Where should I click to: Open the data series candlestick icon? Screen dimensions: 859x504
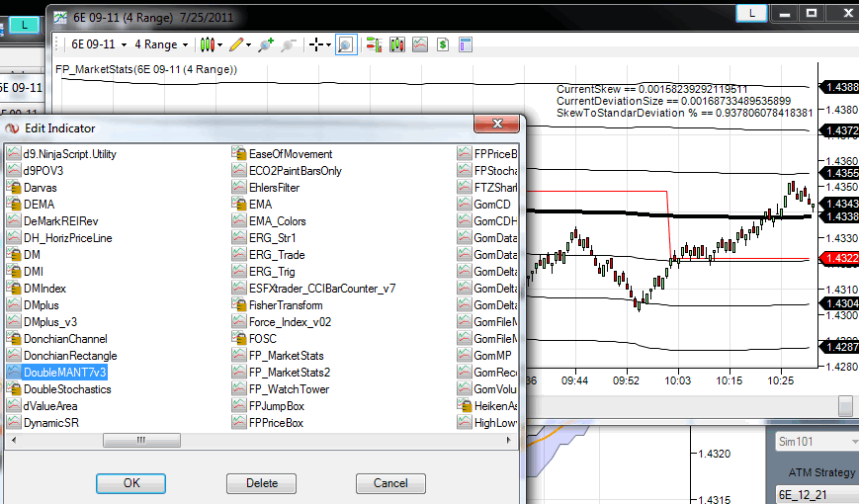[397, 44]
